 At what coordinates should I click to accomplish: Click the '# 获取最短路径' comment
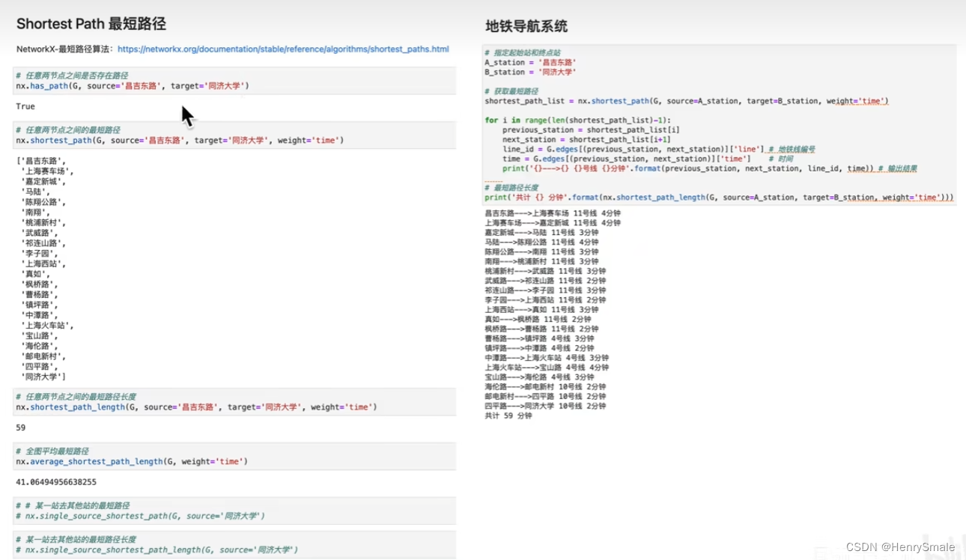pyautogui.click(x=511, y=91)
